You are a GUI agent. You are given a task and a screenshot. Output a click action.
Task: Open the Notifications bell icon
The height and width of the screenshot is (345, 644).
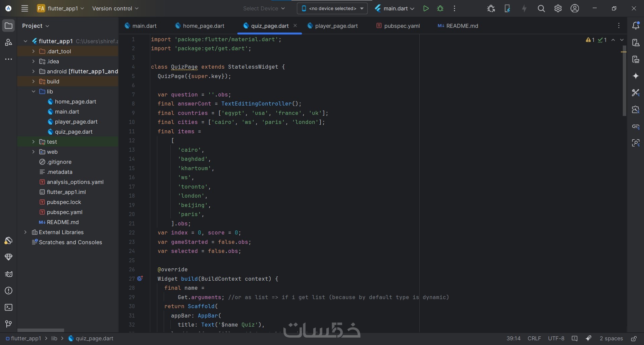coord(636,26)
